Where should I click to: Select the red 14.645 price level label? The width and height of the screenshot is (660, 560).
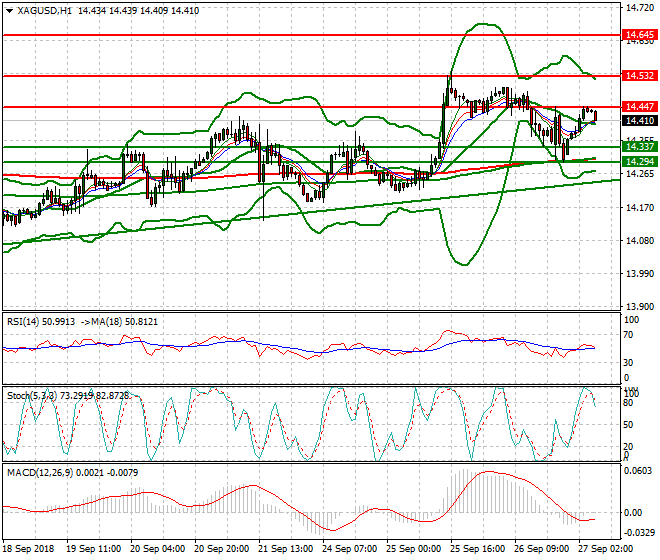[639, 35]
